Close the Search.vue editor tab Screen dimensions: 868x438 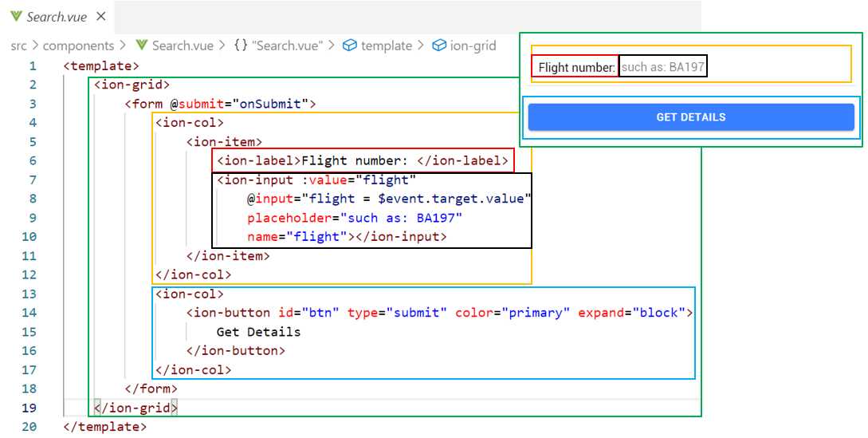[x=100, y=17]
